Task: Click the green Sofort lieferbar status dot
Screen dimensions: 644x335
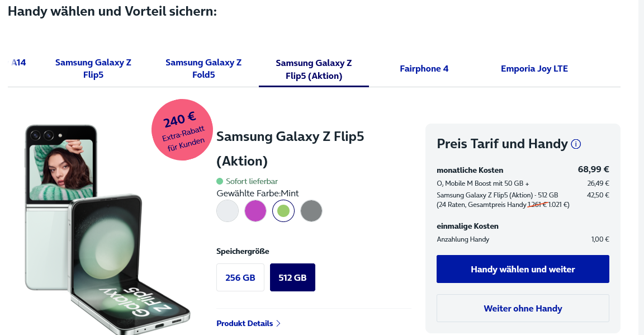Action: pyautogui.click(x=220, y=181)
